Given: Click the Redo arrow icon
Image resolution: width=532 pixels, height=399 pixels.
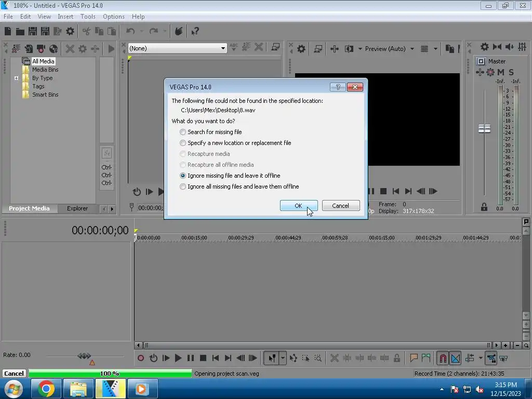Looking at the screenshot, I should point(154,32).
